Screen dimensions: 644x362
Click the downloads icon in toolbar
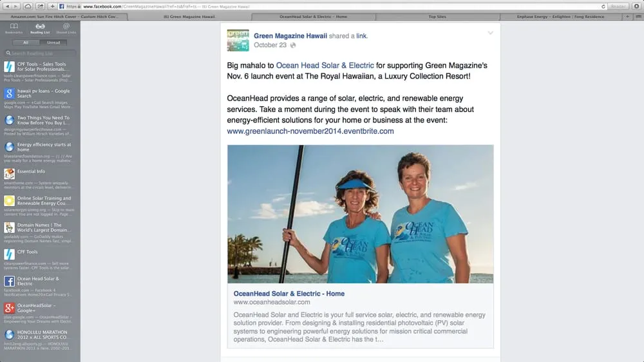click(637, 6)
